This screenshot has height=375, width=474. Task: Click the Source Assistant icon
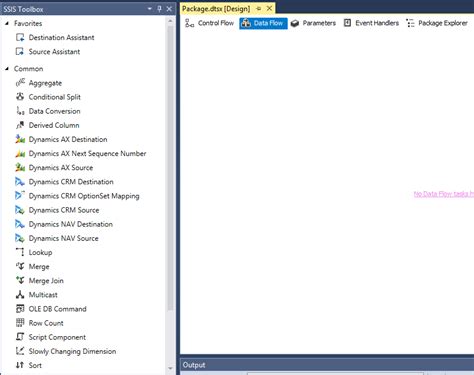pyautogui.click(x=20, y=52)
